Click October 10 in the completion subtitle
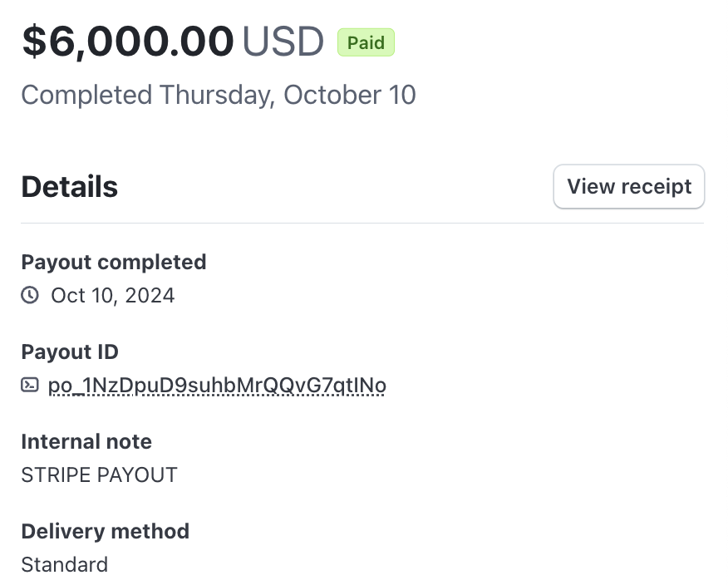 click(350, 95)
